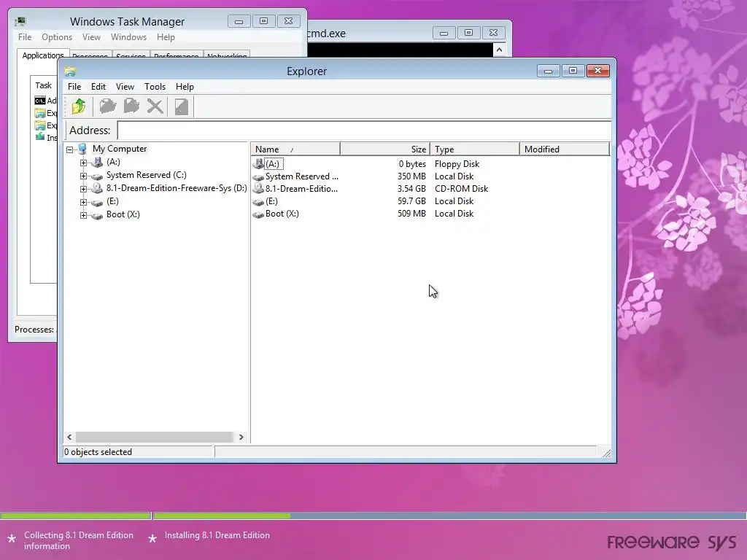Viewport: 747px width, 560px height.
Task: Click second Explorer folder icon in Task Manager list
Action: click(x=40, y=125)
